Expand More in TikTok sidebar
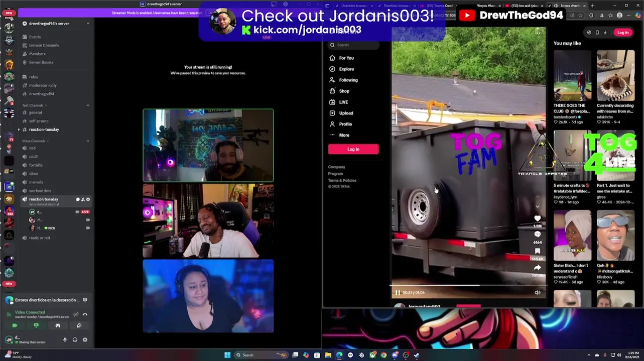 (344, 135)
